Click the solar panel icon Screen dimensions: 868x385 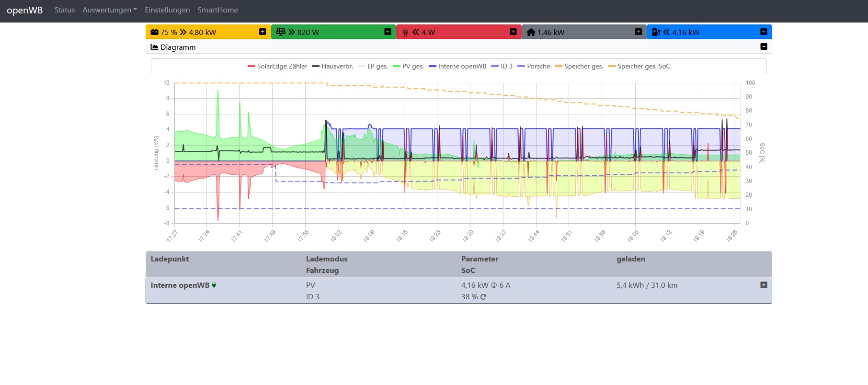[x=281, y=32]
